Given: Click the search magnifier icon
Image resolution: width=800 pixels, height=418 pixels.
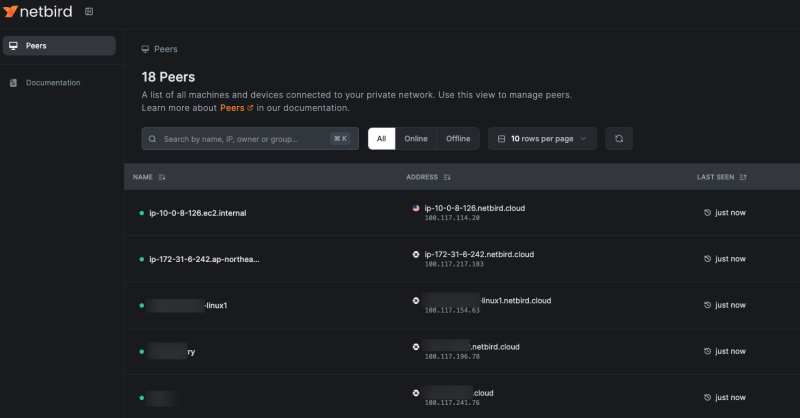Looking at the screenshot, I should 152,139.
